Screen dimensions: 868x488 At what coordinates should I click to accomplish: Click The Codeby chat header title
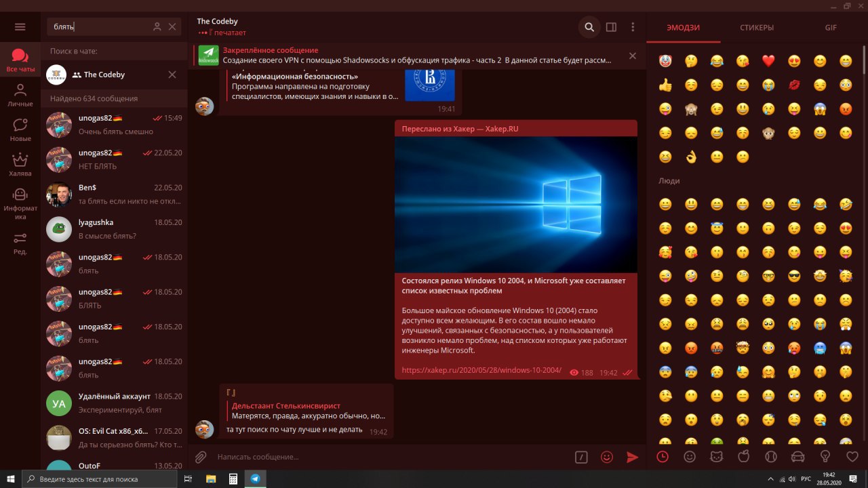click(x=217, y=21)
